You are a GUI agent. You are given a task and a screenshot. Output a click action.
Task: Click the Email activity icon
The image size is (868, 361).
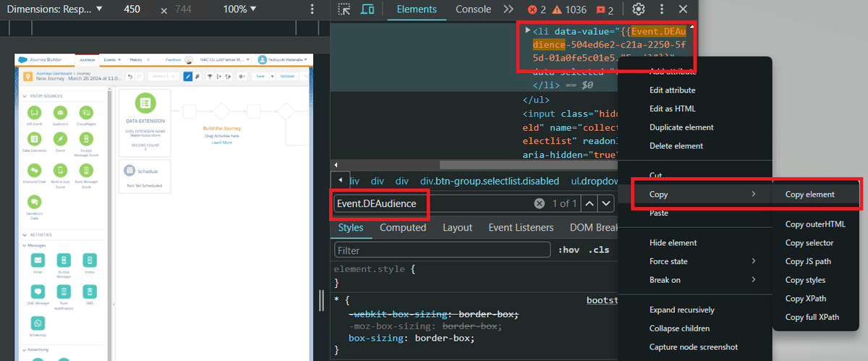tap(38, 260)
